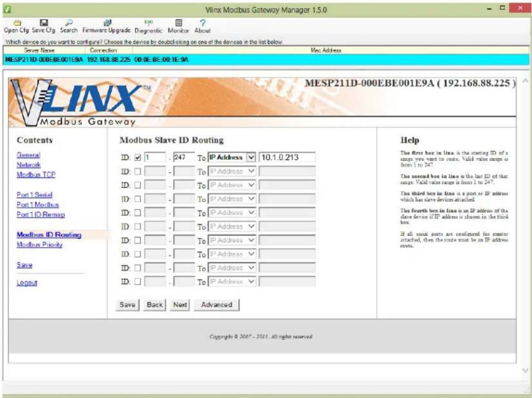Launch Firmware Upgrade tool
Screen dimensions: 532x398
[x=106, y=27]
